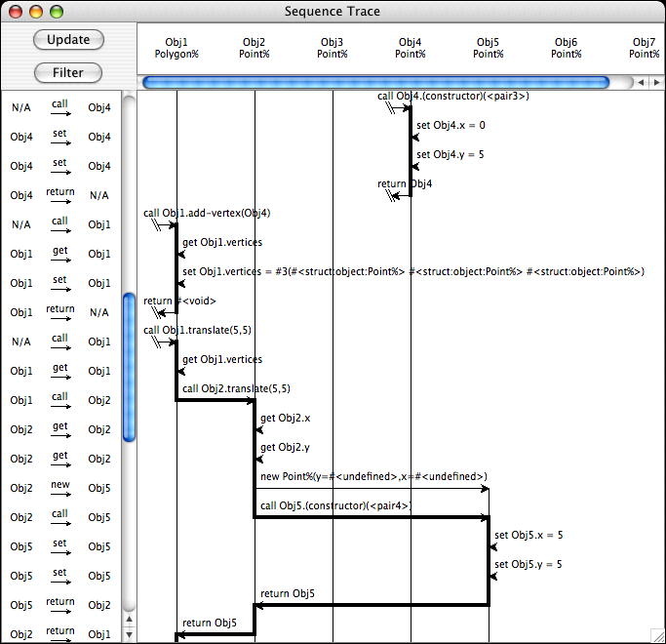Click the blue horizontal scrollbar thumb
Viewport: 666px width, 644px height.
tap(375, 83)
